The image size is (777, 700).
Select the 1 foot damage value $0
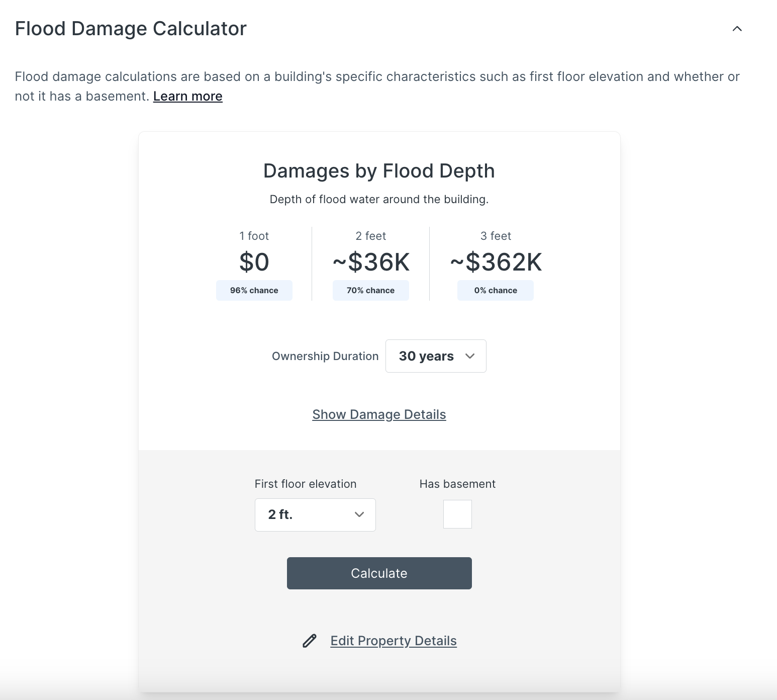coord(254,261)
